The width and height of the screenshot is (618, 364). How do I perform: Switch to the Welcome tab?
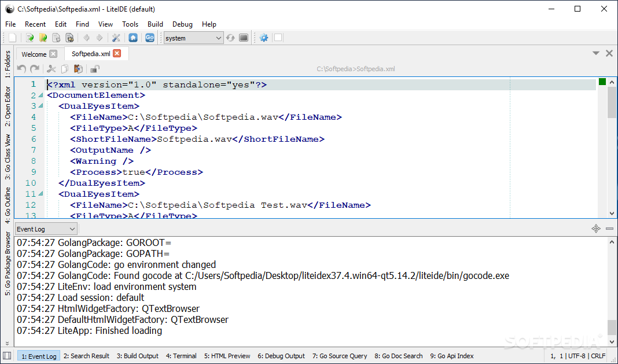coord(34,54)
